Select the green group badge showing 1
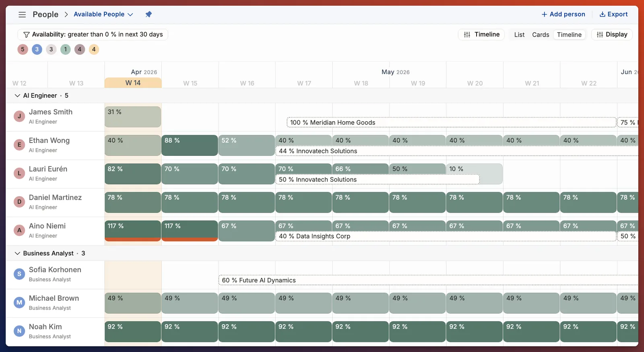The height and width of the screenshot is (352, 644). click(x=66, y=50)
